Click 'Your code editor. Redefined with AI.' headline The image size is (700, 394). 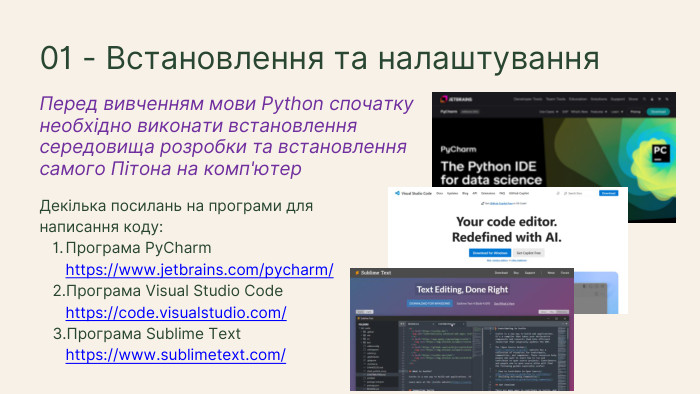tap(507, 229)
